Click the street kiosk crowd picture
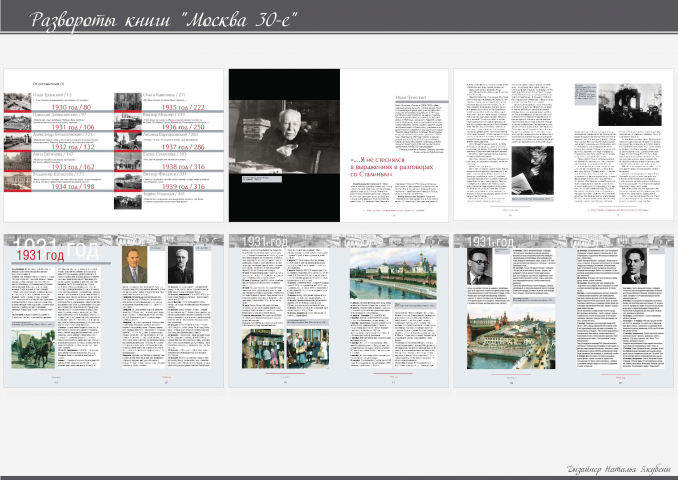 coord(263,349)
